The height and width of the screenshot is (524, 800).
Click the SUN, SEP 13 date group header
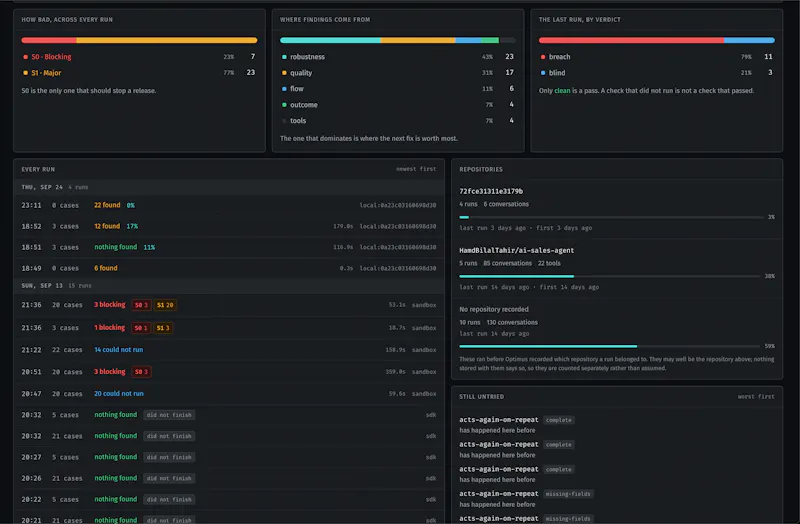point(229,286)
